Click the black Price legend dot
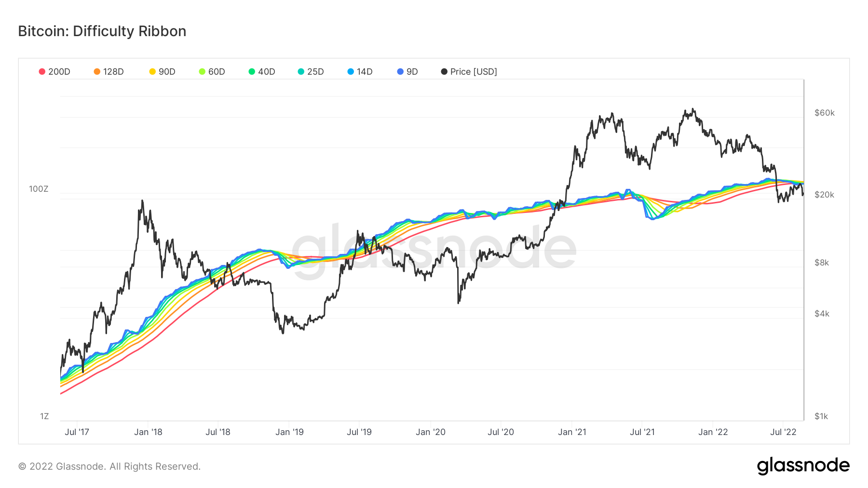Image resolution: width=868 pixels, height=488 pixels. pos(444,72)
